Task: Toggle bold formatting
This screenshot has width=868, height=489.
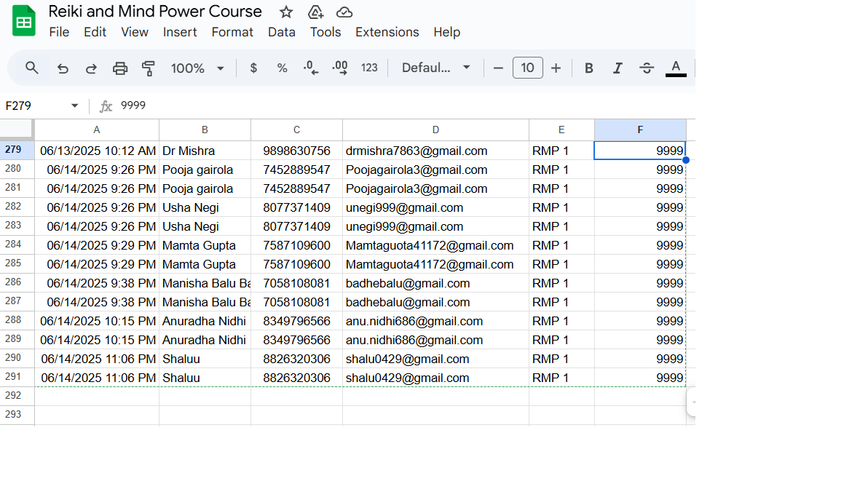Action: pos(589,68)
